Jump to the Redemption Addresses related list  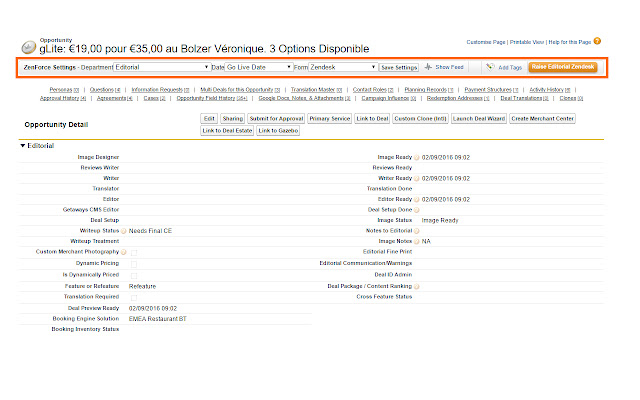tap(458, 98)
